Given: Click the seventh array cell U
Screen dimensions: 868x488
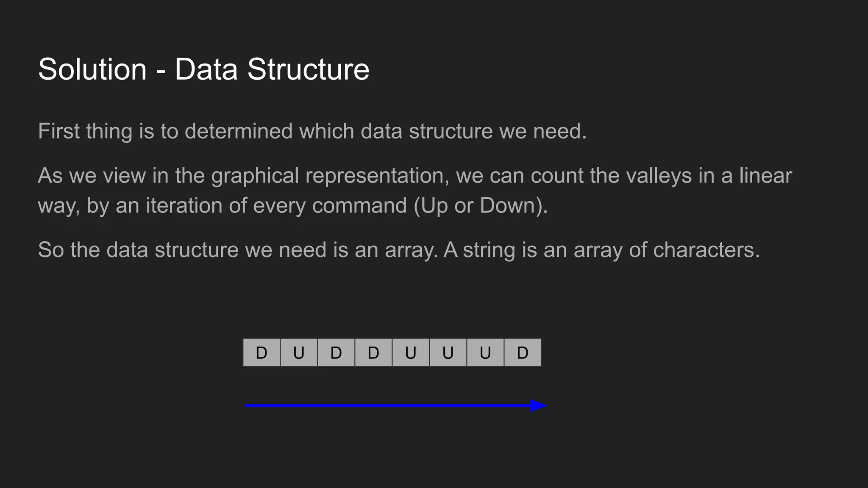Looking at the screenshot, I should click(485, 352).
